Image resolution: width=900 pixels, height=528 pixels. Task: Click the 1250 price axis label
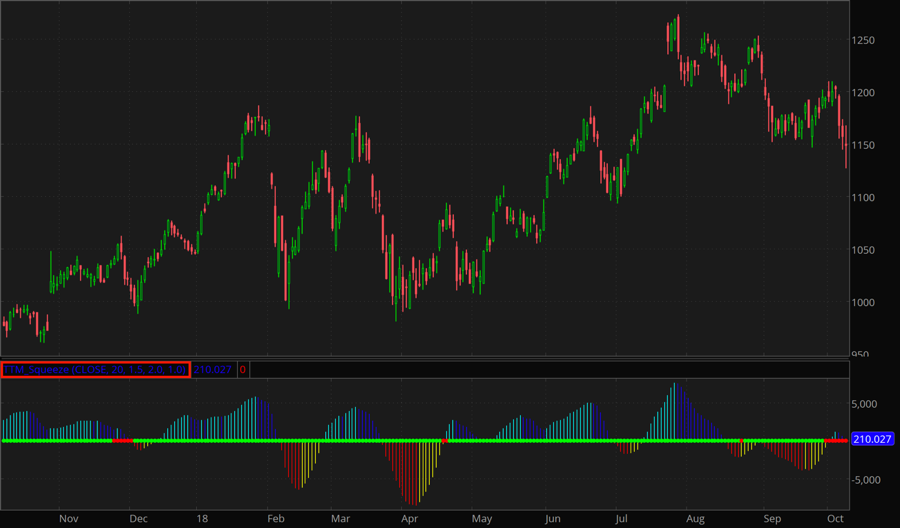[x=867, y=40]
